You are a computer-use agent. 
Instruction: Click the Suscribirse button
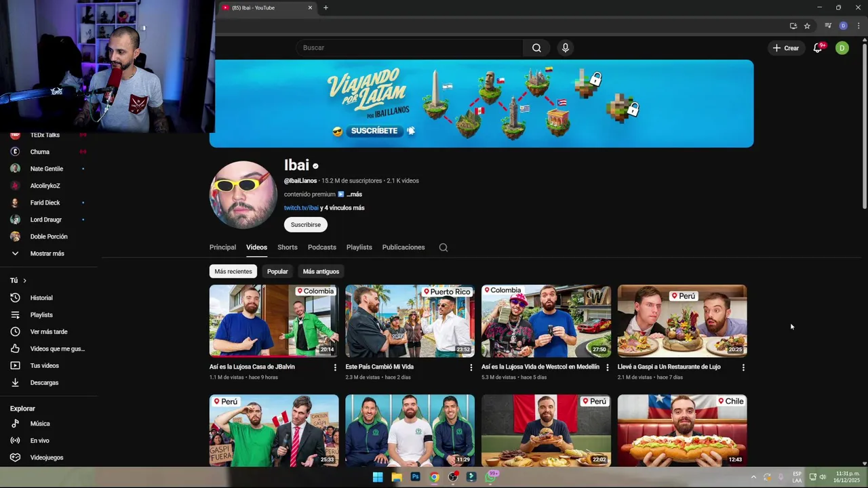(306, 225)
